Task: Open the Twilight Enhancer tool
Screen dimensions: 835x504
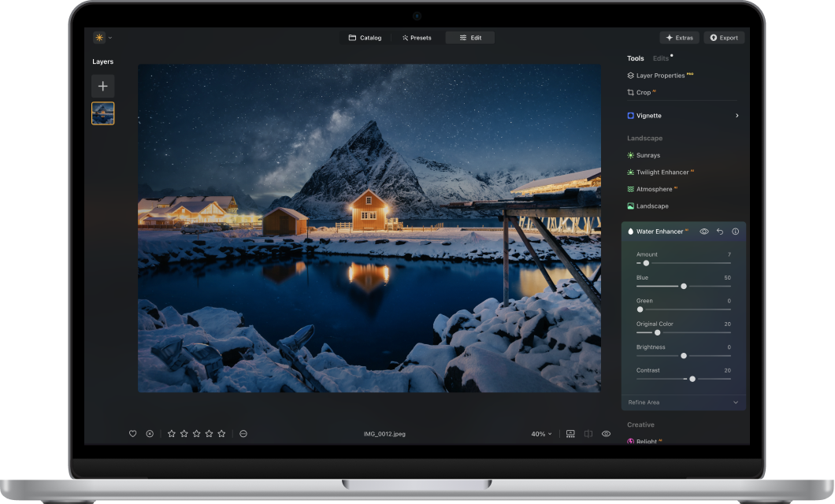Action: pyautogui.click(x=662, y=172)
